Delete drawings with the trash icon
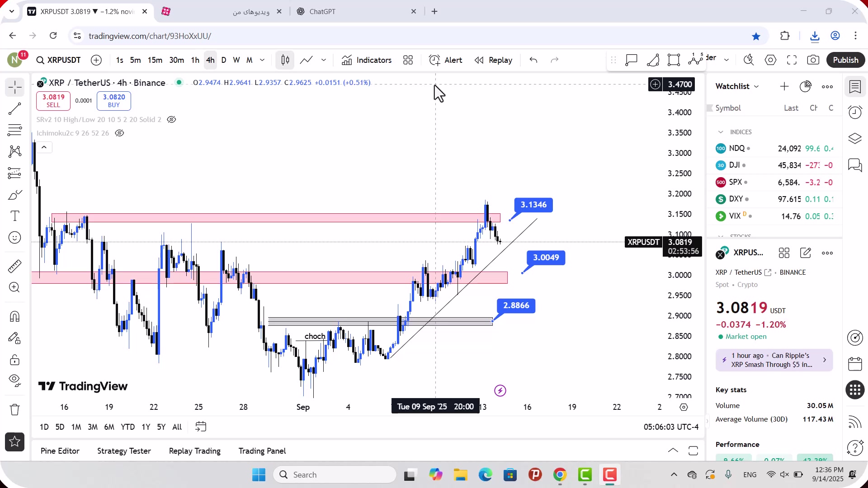This screenshot has height=488, width=868. point(15,410)
